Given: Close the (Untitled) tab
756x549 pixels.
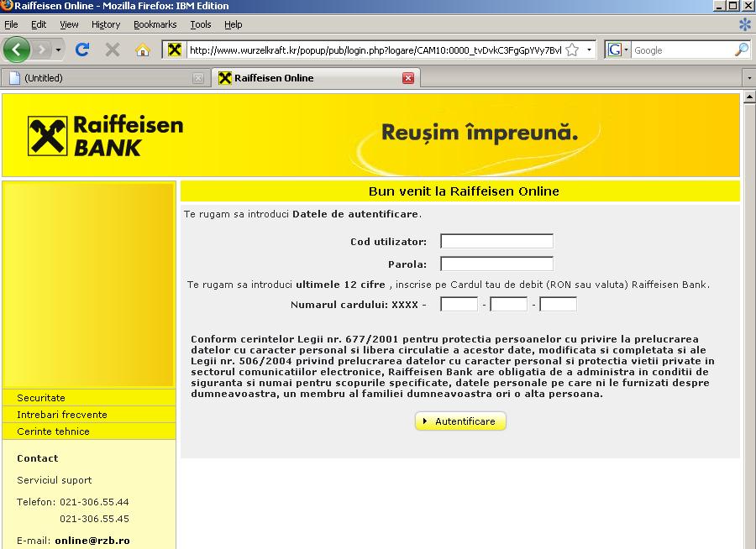Looking at the screenshot, I should [x=197, y=79].
